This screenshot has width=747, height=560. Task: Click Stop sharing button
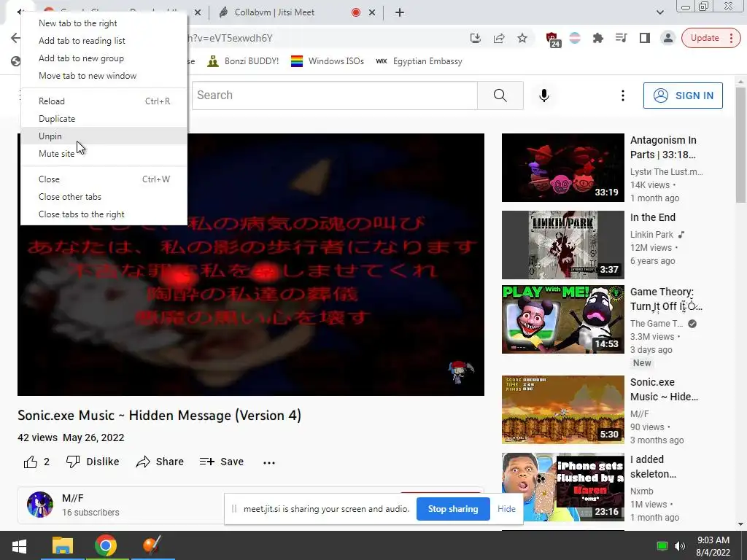coord(453,508)
